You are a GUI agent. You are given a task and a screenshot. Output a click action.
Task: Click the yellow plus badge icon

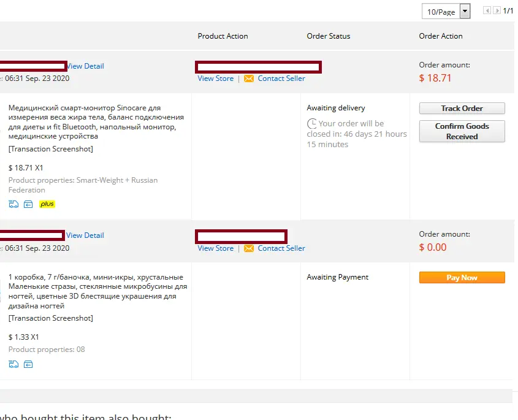tap(47, 204)
